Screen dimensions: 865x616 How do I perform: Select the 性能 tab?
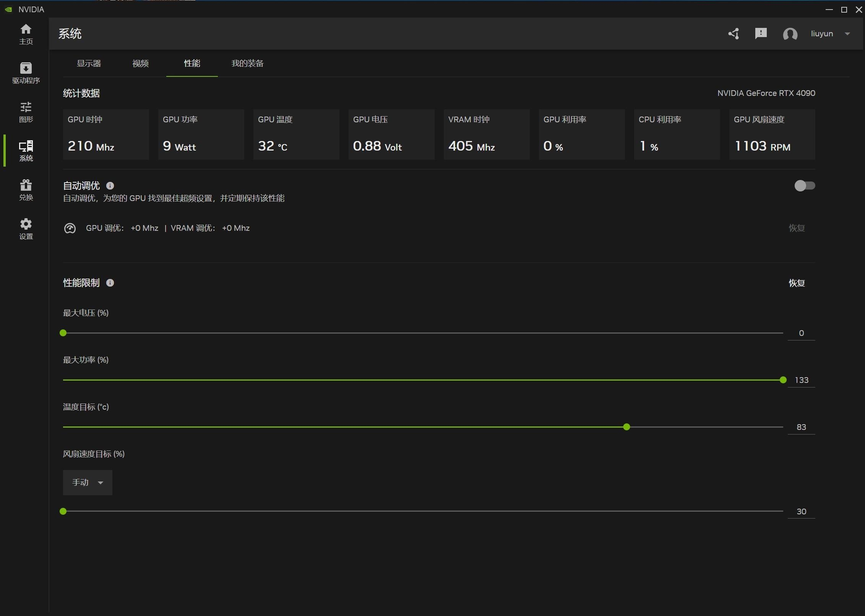click(x=192, y=63)
